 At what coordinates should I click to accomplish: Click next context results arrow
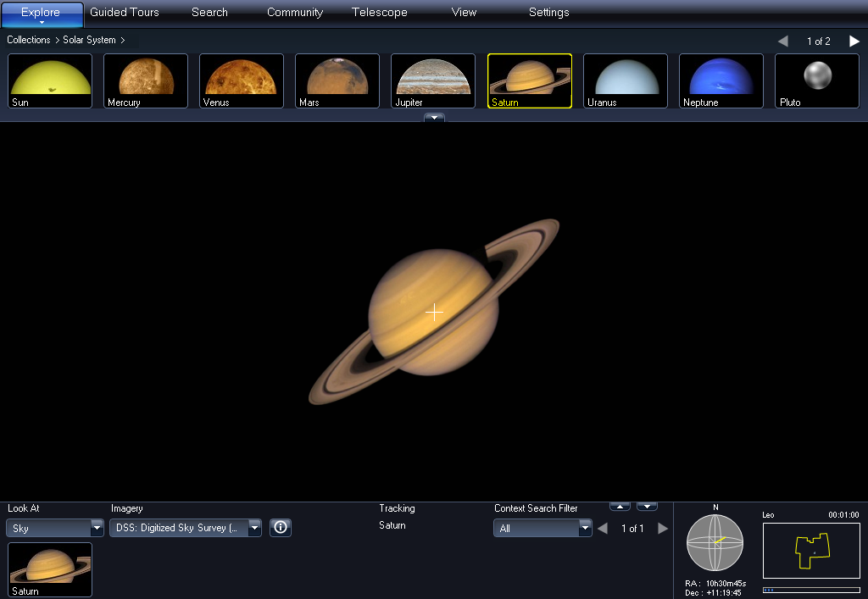[x=663, y=529]
